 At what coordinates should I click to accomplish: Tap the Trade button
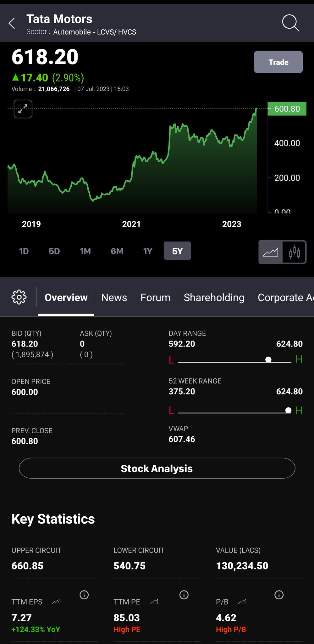point(278,62)
